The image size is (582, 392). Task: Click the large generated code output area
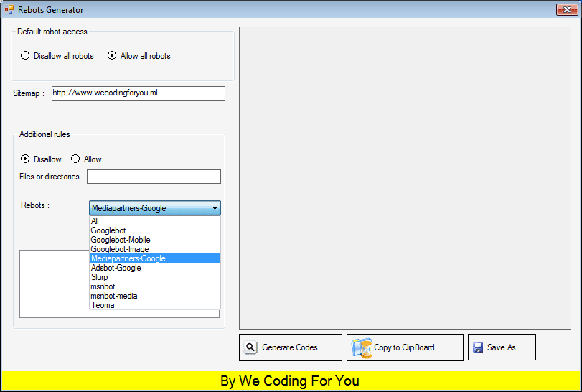(405, 178)
